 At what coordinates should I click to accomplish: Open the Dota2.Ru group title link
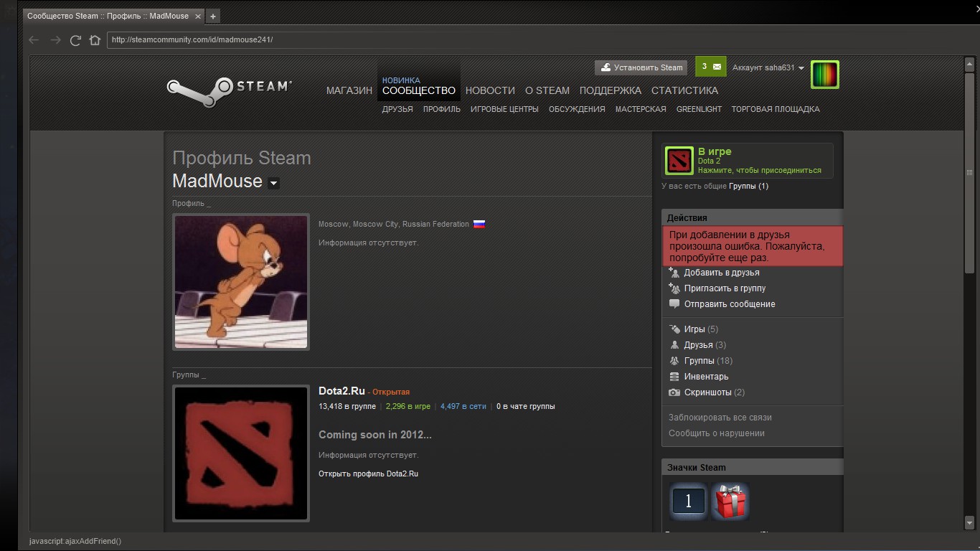[341, 391]
